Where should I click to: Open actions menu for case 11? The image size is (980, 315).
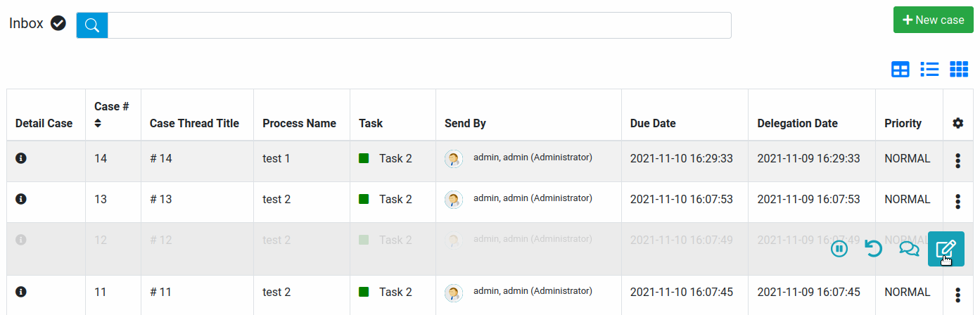point(957,295)
